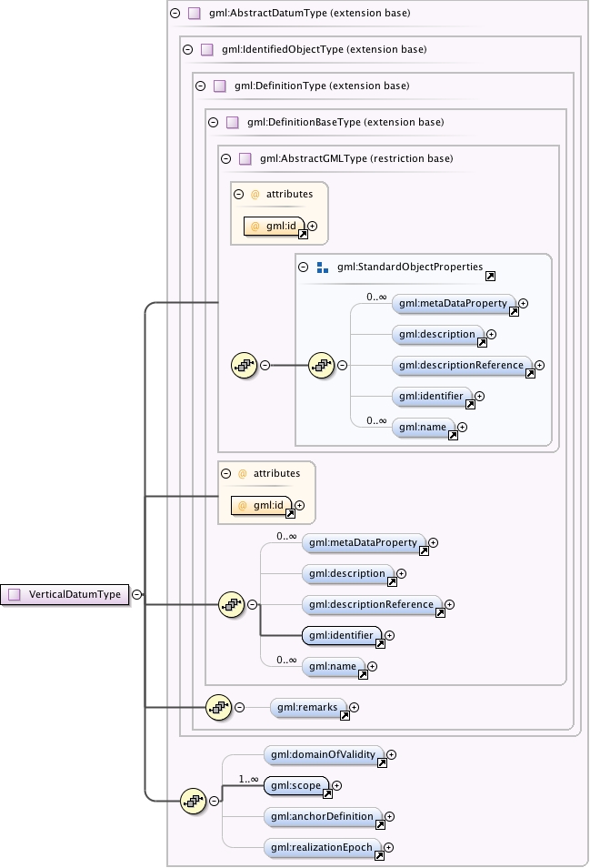This screenshot has width=590, height=868.
Task: Collapse the gml:IdentifiedObjectType extension base
Action: tap(188, 50)
